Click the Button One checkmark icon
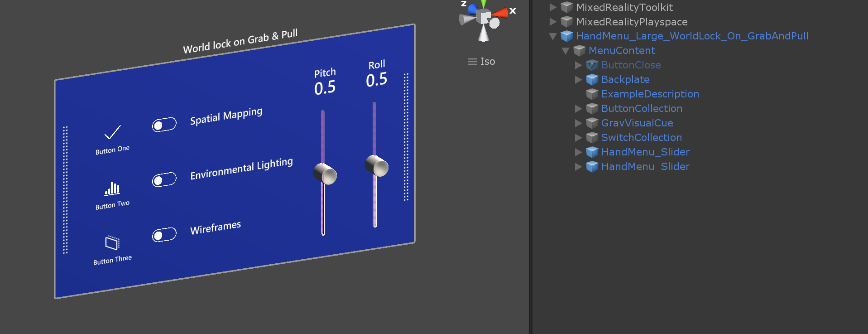868x334 pixels. (112, 132)
